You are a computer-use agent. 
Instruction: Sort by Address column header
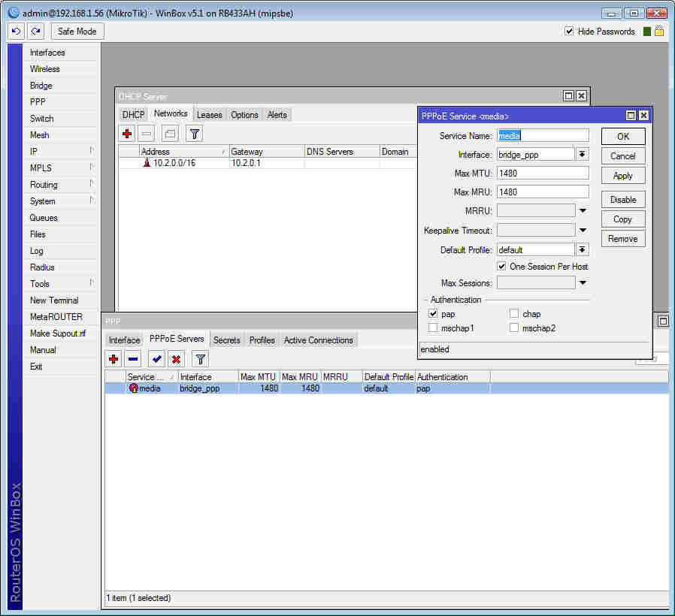(x=184, y=152)
